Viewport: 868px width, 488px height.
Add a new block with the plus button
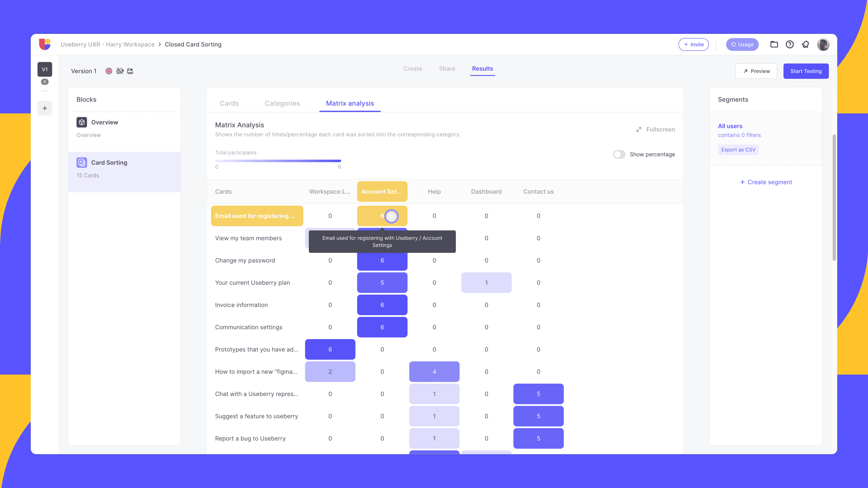click(x=45, y=108)
